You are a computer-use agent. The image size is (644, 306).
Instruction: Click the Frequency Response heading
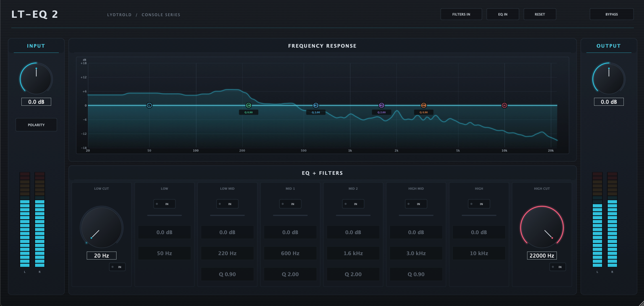(322, 46)
